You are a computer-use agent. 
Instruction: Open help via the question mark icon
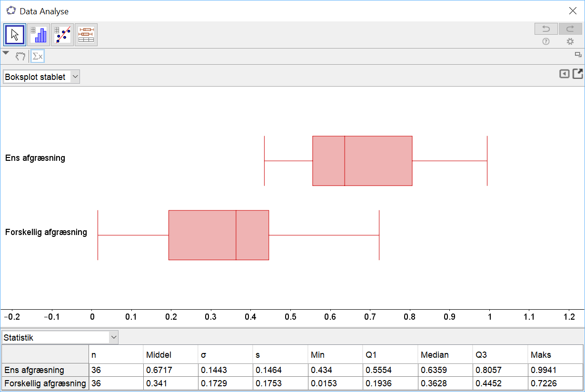(546, 41)
